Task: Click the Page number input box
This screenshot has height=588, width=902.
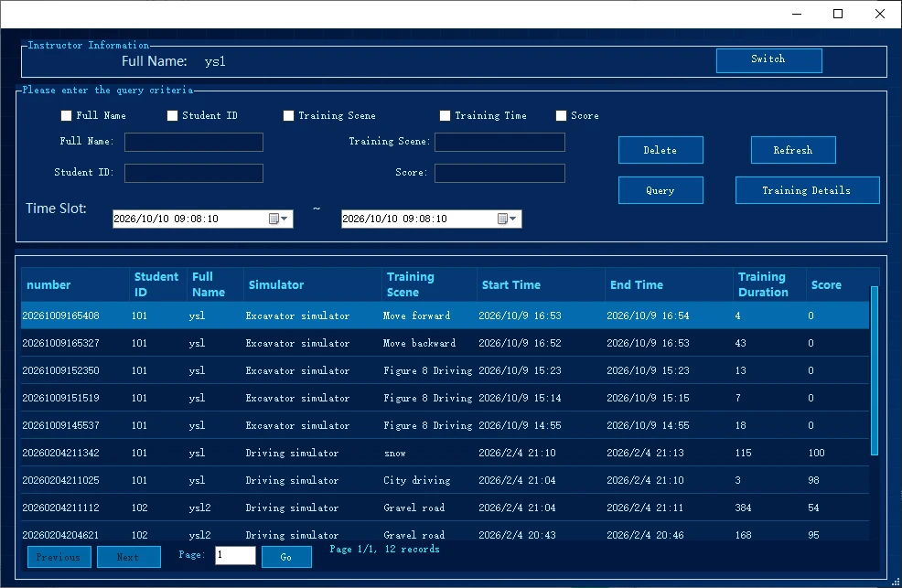Action: 235,555
